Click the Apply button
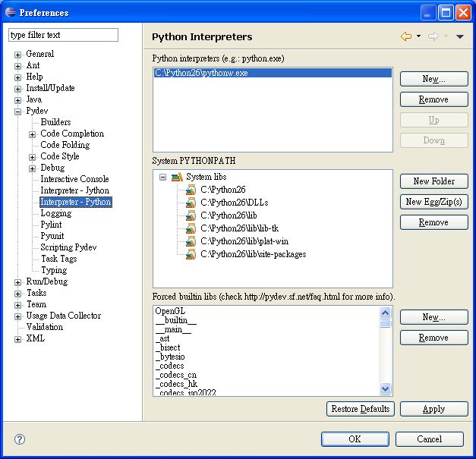The image size is (476, 459). (433, 409)
